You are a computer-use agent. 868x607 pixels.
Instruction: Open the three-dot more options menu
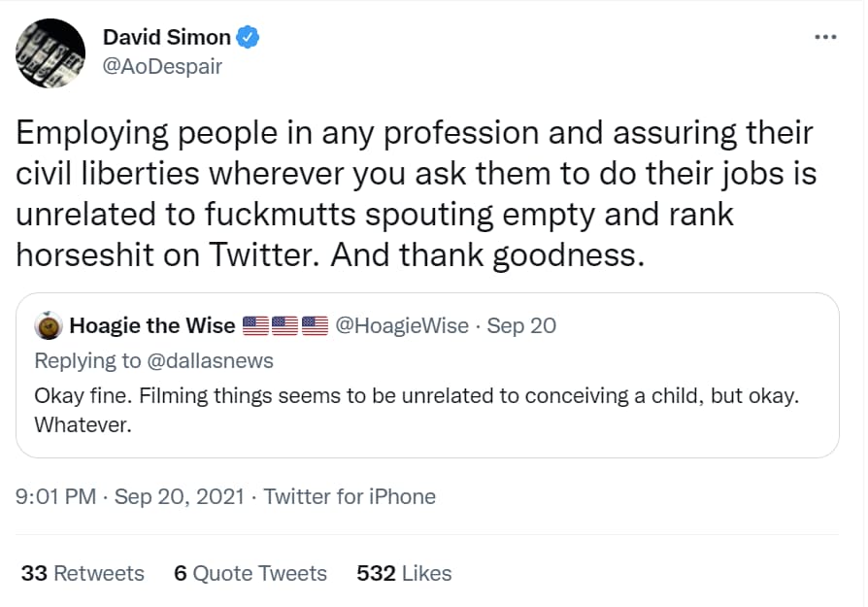tap(825, 37)
